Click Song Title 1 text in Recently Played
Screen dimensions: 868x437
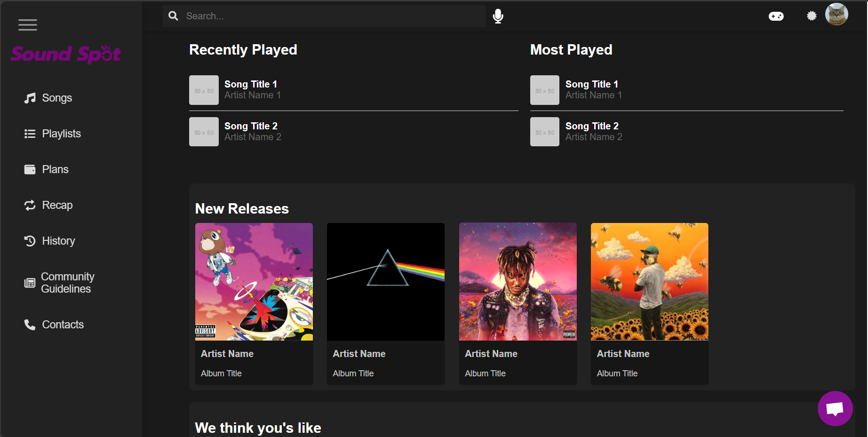coord(251,84)
